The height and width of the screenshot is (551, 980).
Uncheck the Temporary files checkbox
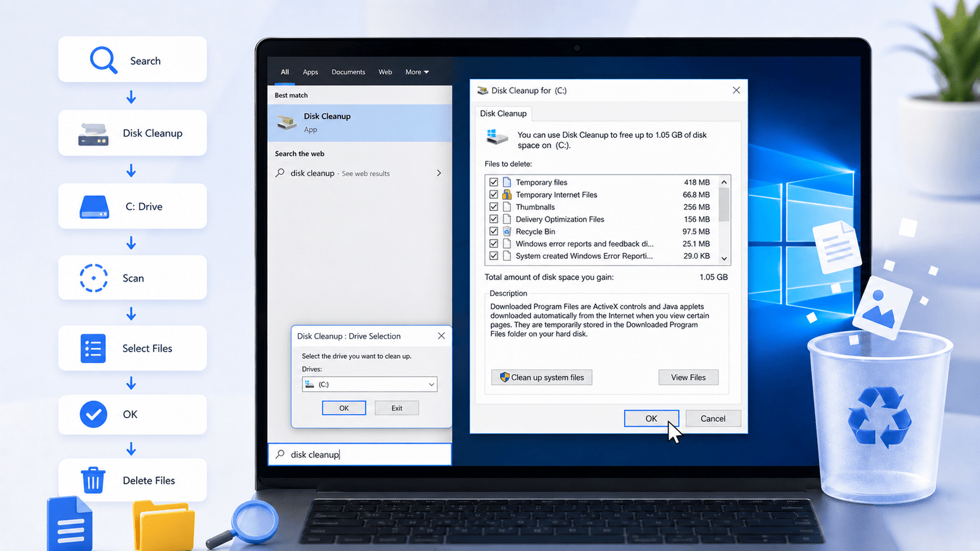(494, 182)
